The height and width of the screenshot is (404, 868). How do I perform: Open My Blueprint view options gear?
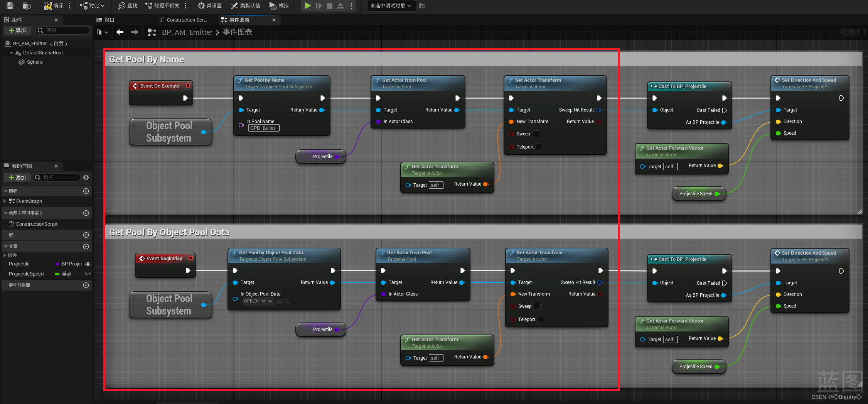(86, 177)
